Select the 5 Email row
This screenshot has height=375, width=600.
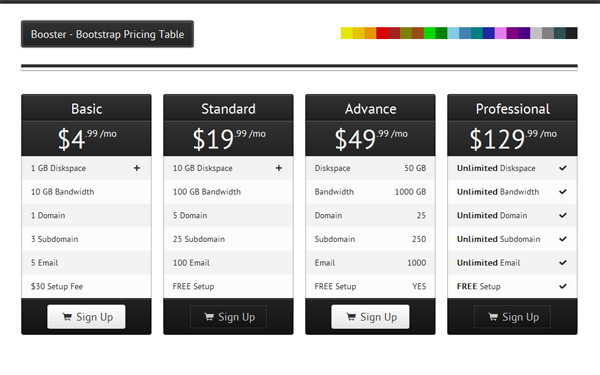point(86,263)
